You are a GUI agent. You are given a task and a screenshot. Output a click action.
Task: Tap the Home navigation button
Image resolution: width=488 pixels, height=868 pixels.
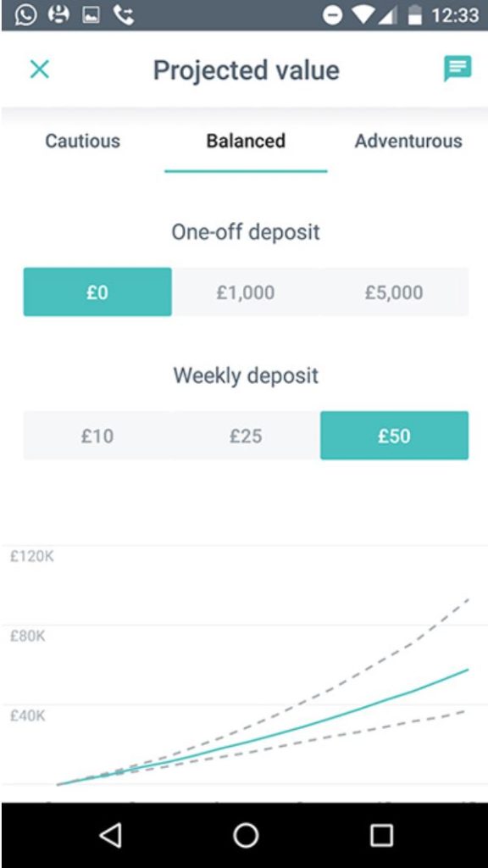coord(244,833)
